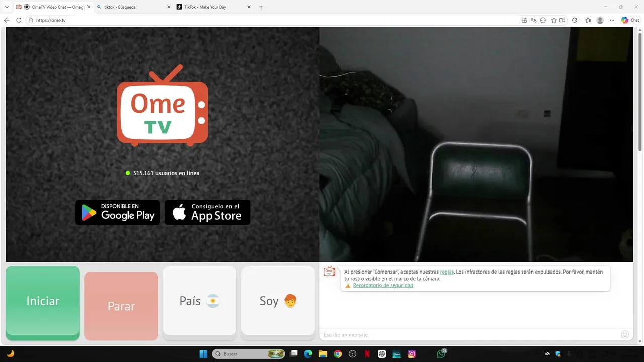Open File Explorer from taskbar
Screen dimensions: 644x362
323,354
